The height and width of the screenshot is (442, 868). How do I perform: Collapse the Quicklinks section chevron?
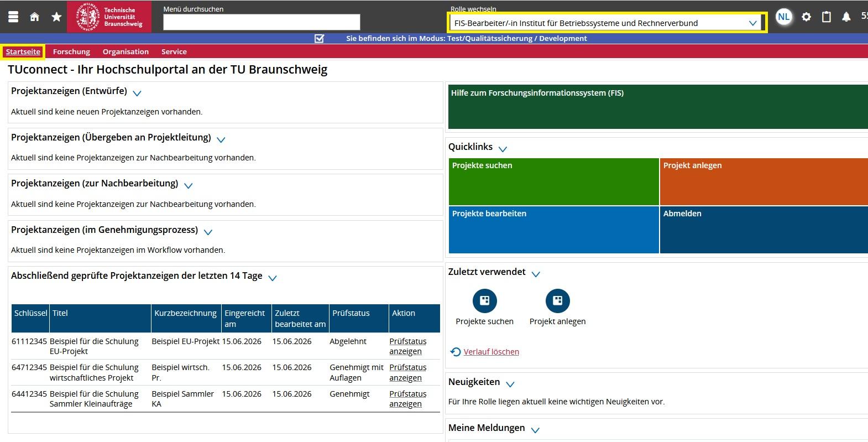[x=503, y=149]
